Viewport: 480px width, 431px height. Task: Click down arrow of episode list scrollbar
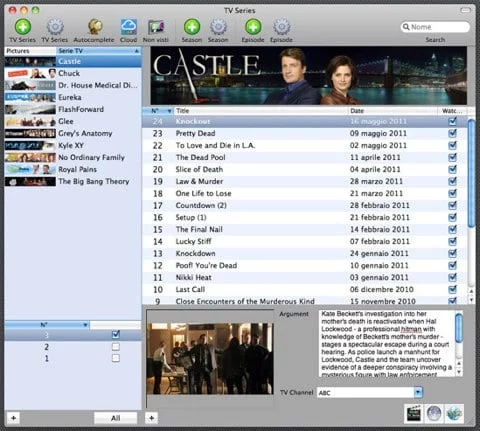point(471,299)
